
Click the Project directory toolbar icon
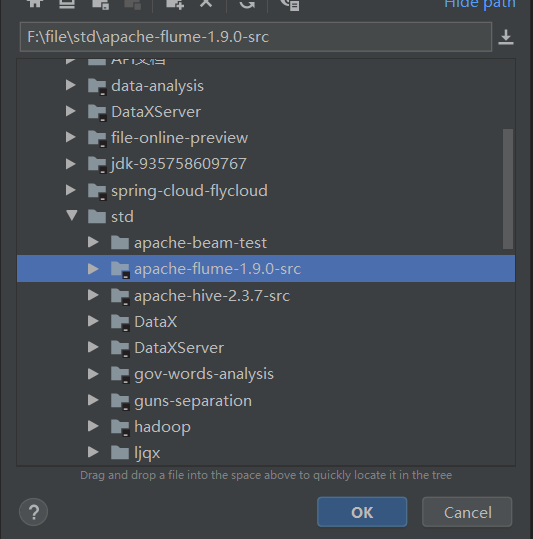[x=100, y=4]
